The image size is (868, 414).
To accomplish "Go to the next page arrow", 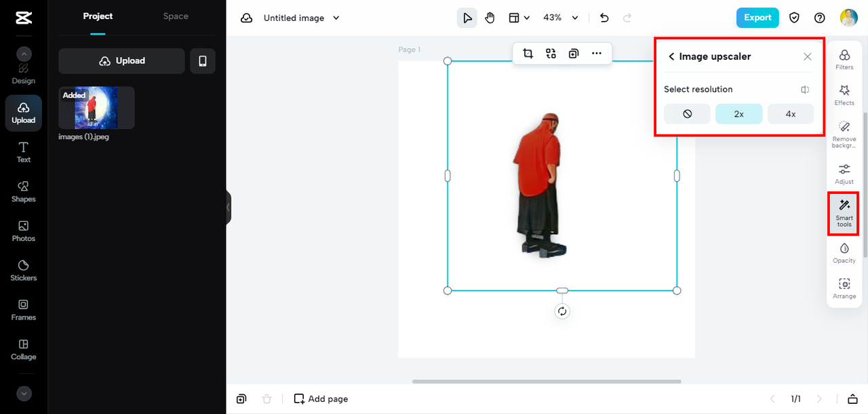I will (x=819, y=399).
